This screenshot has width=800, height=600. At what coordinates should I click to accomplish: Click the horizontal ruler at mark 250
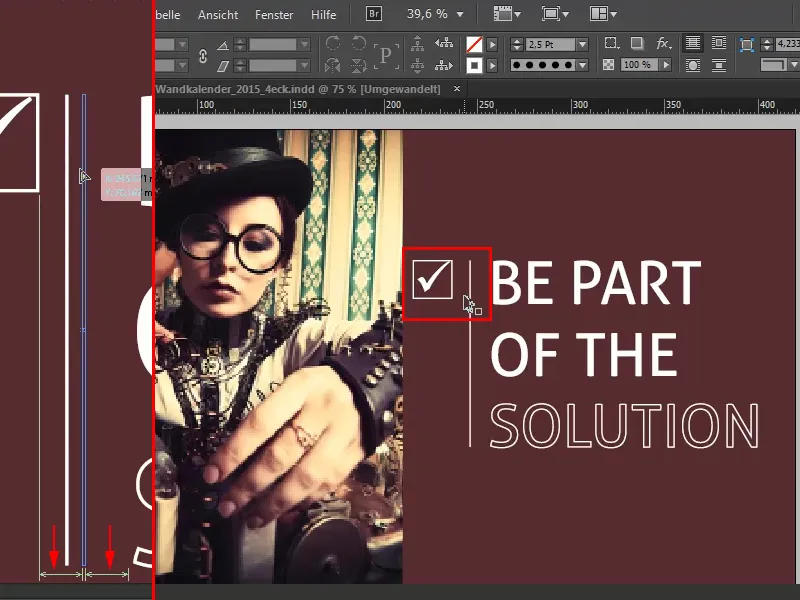point(486,105)
